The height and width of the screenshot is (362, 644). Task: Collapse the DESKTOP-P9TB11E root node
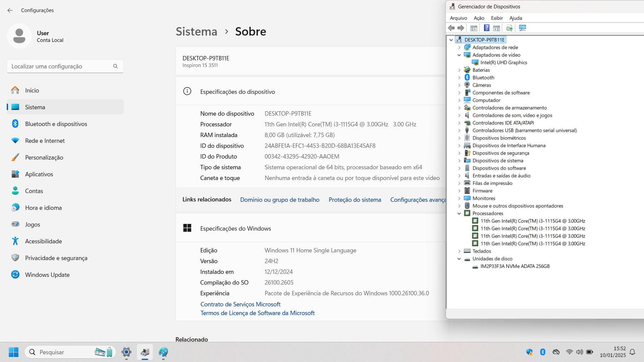tap(451, 40)
